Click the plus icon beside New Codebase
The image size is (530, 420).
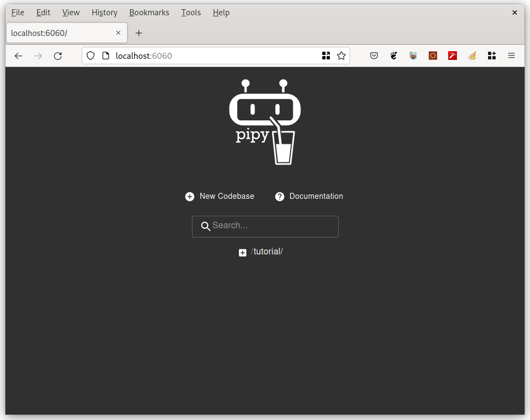point(189,196)
